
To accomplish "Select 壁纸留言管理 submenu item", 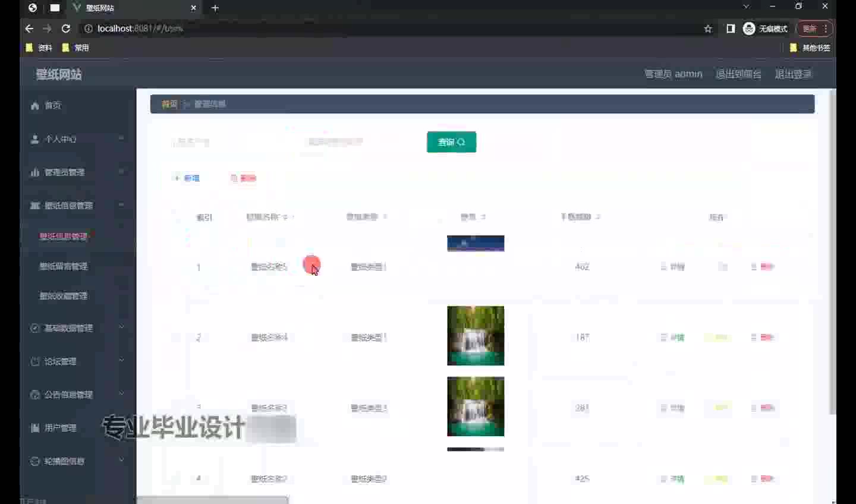I will click(78, 266).
